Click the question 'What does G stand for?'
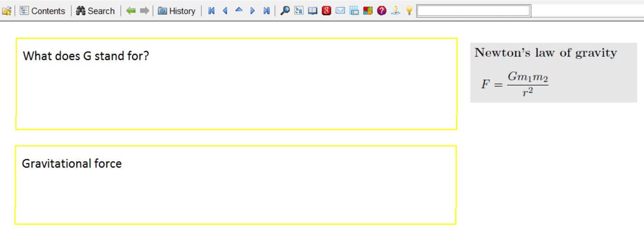This screenshot has width=644, height=233. (x=86, y=56)
